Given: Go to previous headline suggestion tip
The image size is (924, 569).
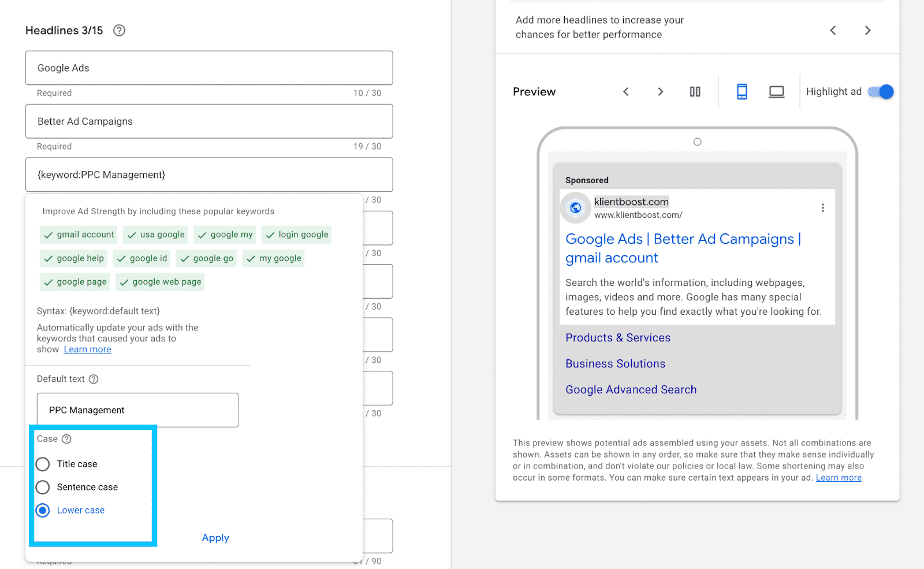Looking at the screenshot, I should click(x=833, y=30).
